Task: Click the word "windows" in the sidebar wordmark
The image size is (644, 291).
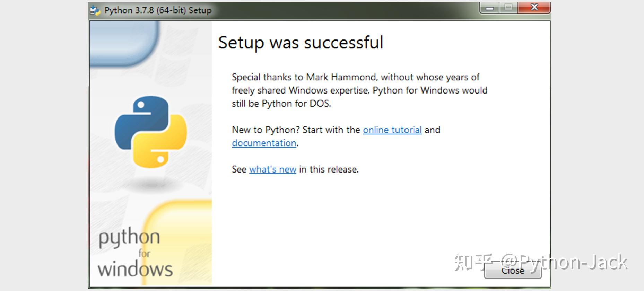Action: pos(135,269)
